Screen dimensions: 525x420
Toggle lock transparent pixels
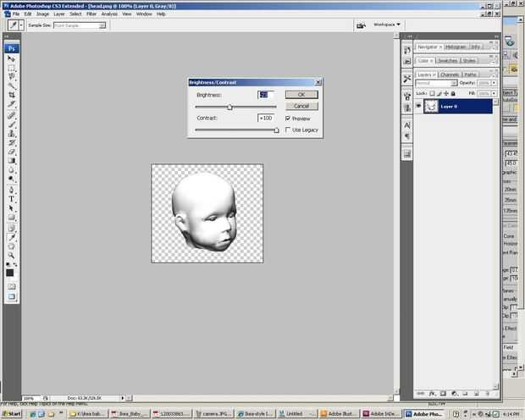click(432, 93)
